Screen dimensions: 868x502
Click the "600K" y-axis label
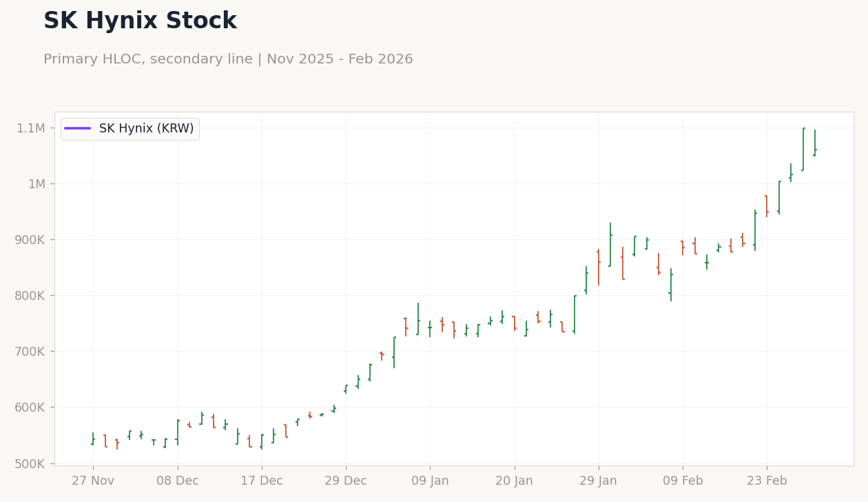coord(30,407)
